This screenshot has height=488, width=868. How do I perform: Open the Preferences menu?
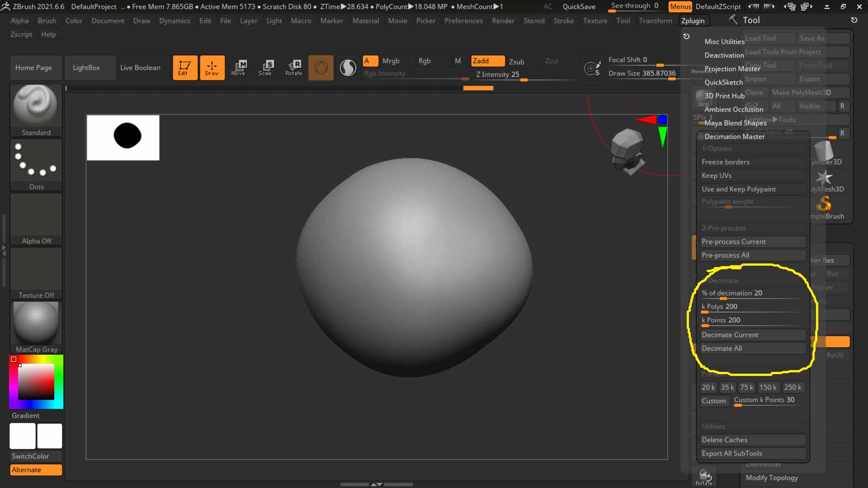[x=463, y=21]
